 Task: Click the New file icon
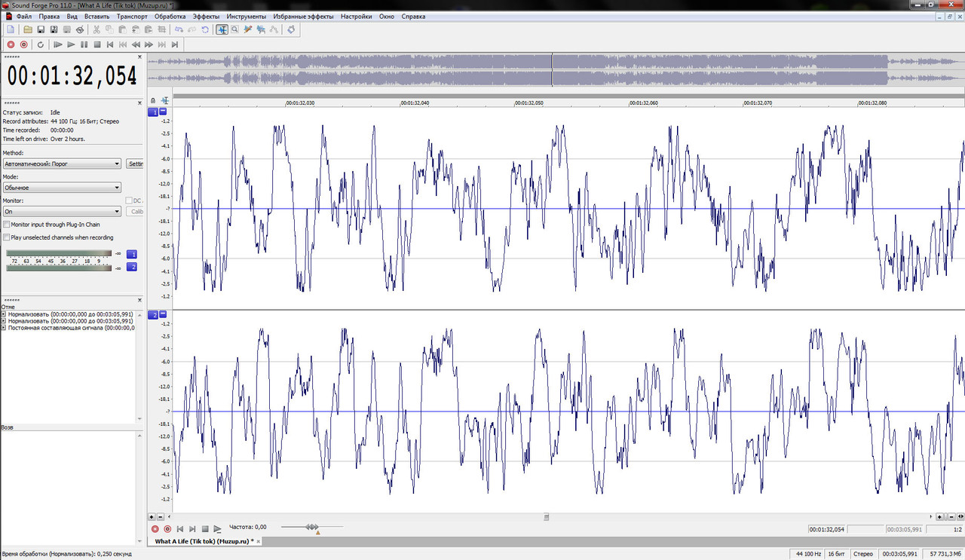click(x=11, y=29)
